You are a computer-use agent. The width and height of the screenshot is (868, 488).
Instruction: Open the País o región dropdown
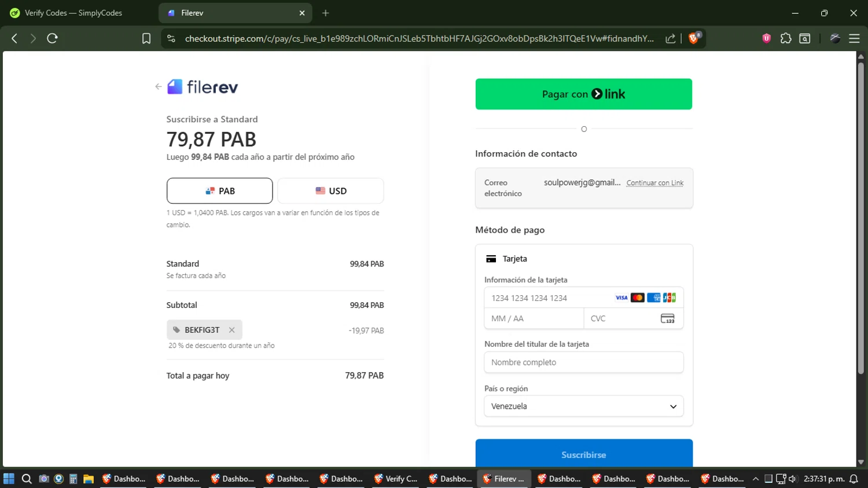584,406
